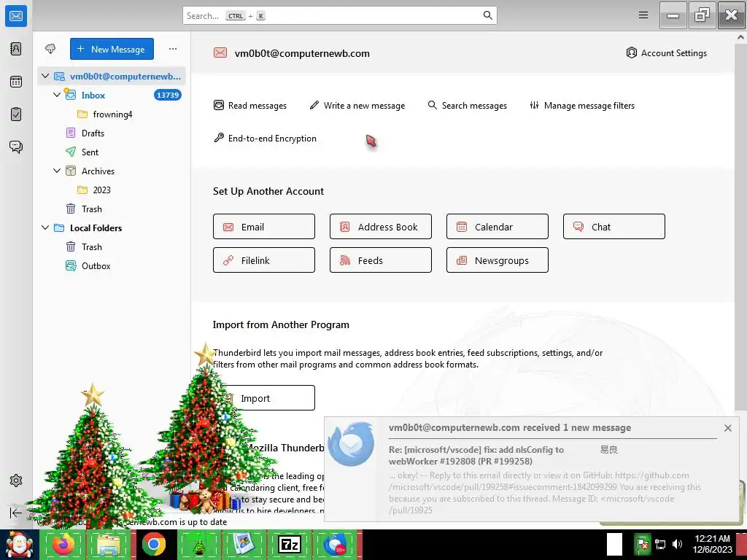Set up another Email account

(x=264, y=227)
